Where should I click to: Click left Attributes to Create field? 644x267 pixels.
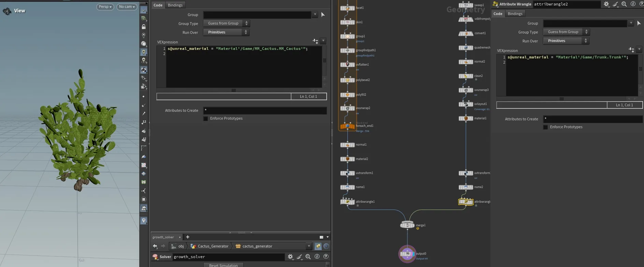click(x=265, y=110)
